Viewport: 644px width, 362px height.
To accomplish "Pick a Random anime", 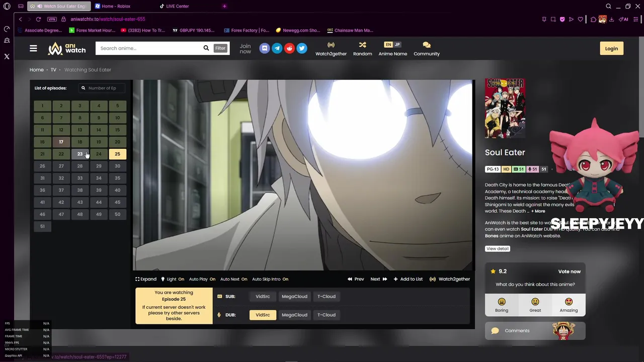I will point(362,49).
